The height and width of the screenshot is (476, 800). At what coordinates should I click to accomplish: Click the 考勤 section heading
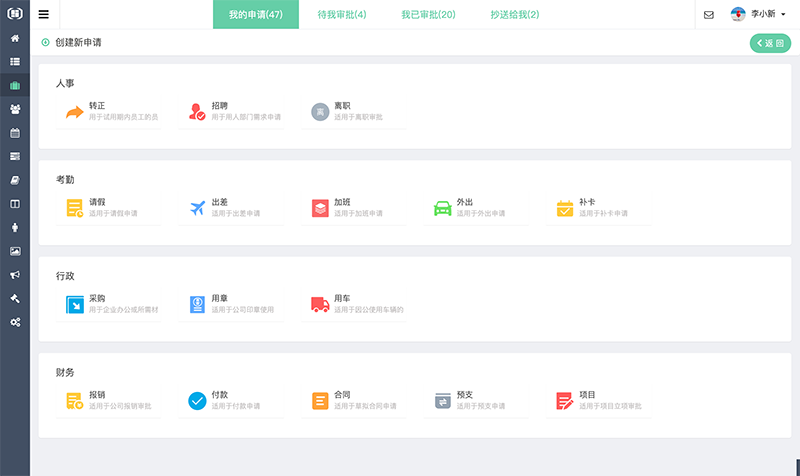click(x=65, y=180)
